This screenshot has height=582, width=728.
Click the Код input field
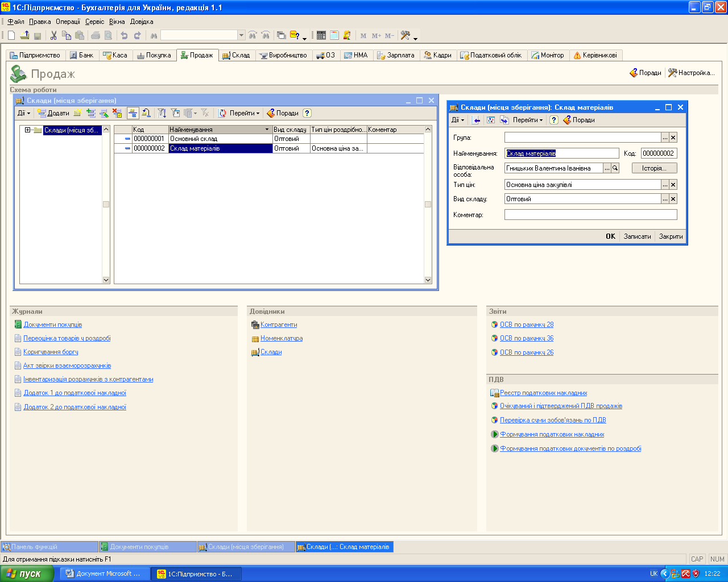click(x=659, y=153)
